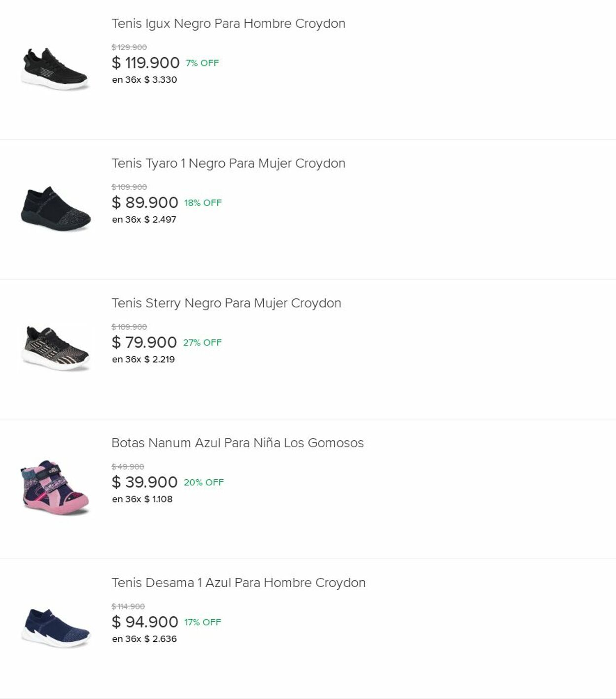The height and width of the screenshot is (699, 616).
Task: Click the $ 89.900 price
Action: [x=145, y=202]
